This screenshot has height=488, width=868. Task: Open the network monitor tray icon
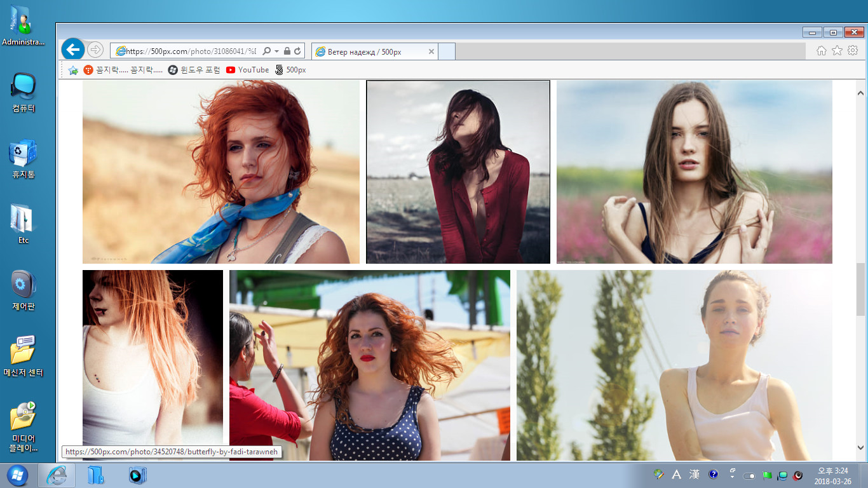tap(782, 475)
